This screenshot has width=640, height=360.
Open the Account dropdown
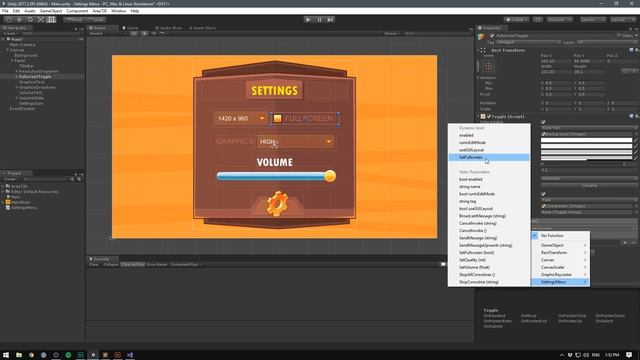pyautogui.click(x=559, y=20)
